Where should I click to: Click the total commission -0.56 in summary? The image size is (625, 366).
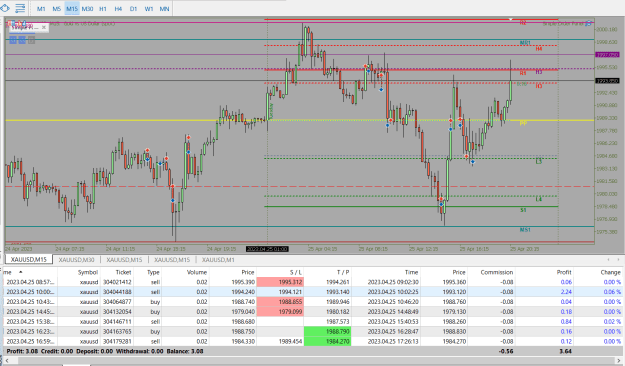pos(506,352)
